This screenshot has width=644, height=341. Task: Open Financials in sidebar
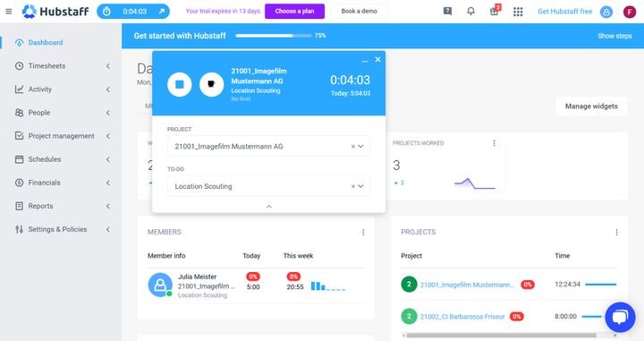pyautogui.click(x=44, y=183)
